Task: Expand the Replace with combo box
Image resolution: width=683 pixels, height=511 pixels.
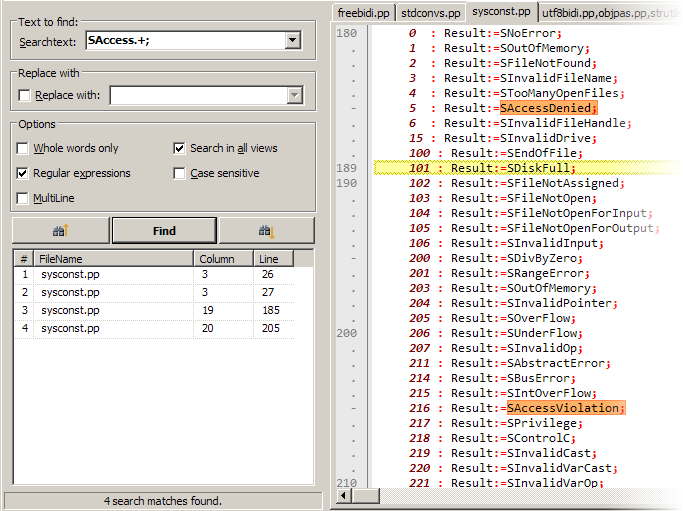Action: (x=294, y=96)
